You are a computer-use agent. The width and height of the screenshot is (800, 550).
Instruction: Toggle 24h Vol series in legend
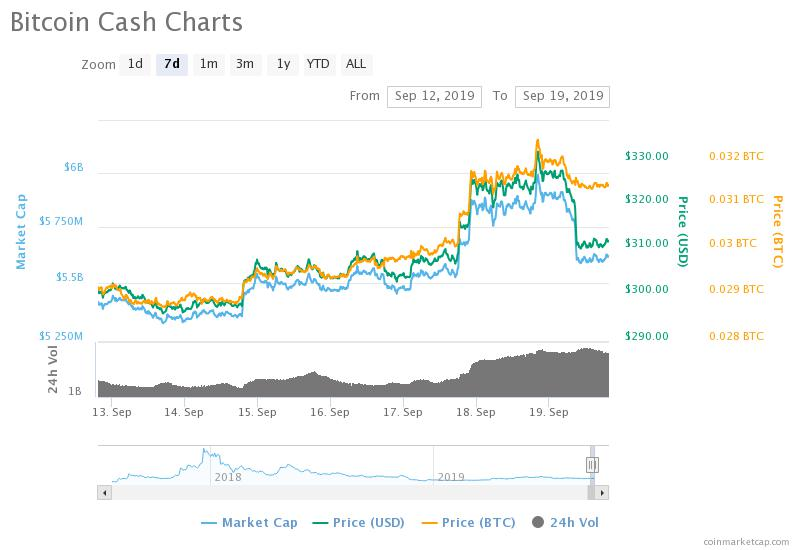[565, 522]
